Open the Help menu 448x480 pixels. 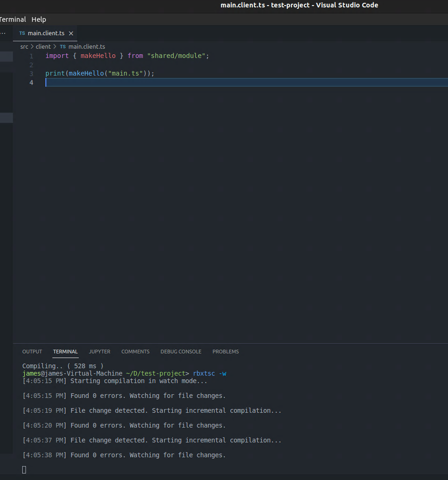tap(38, 19)
